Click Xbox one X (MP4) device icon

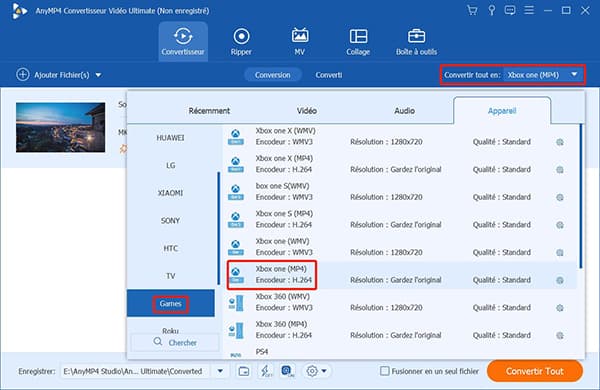pyautogui.click(x=236, y=165)
